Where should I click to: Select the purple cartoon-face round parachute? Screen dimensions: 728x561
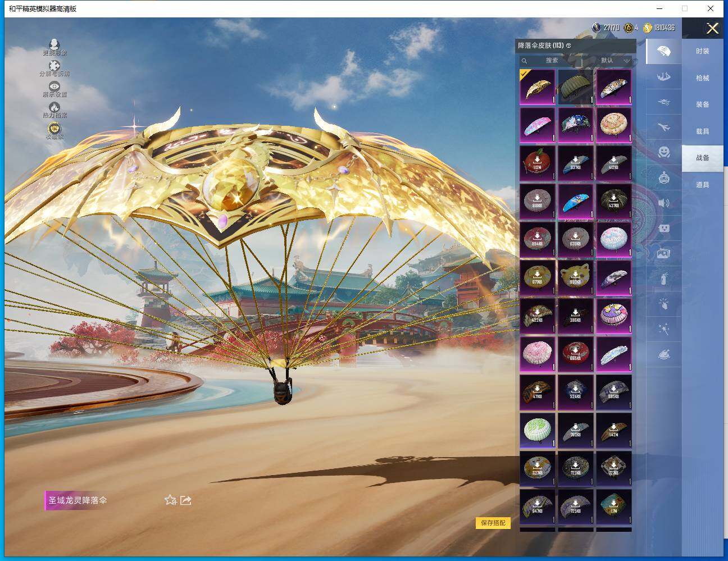[x=614, y=316]
